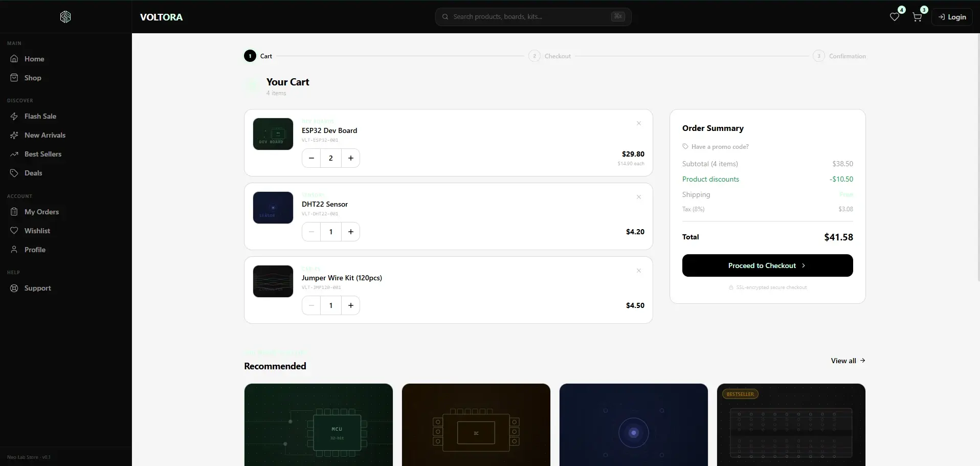
Task: Click the $29.80 ESP32 line price
Action: [x=633, y=154]
